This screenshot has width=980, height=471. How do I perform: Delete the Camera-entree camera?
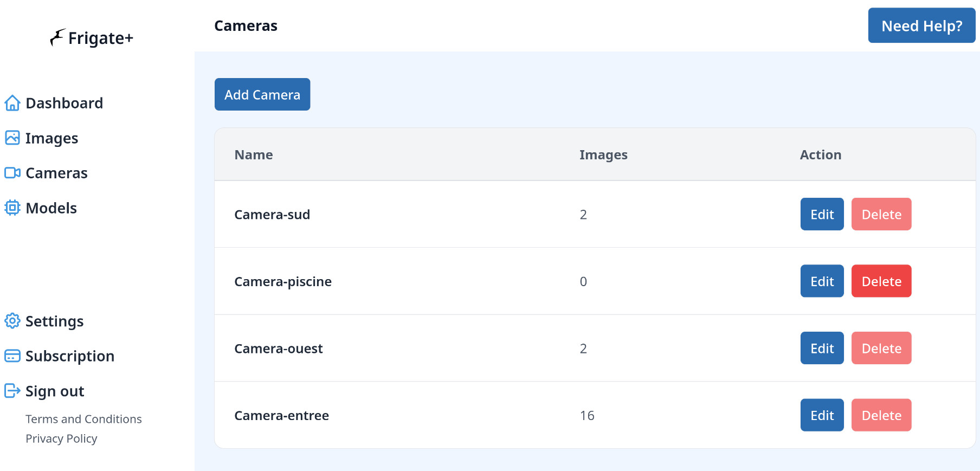pyautogui.click(x=881, y=415)
